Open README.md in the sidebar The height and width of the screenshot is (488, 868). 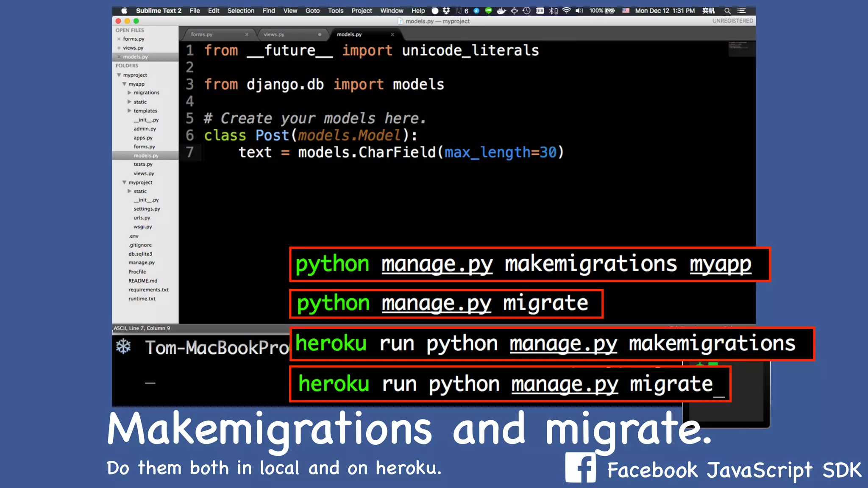143,280
